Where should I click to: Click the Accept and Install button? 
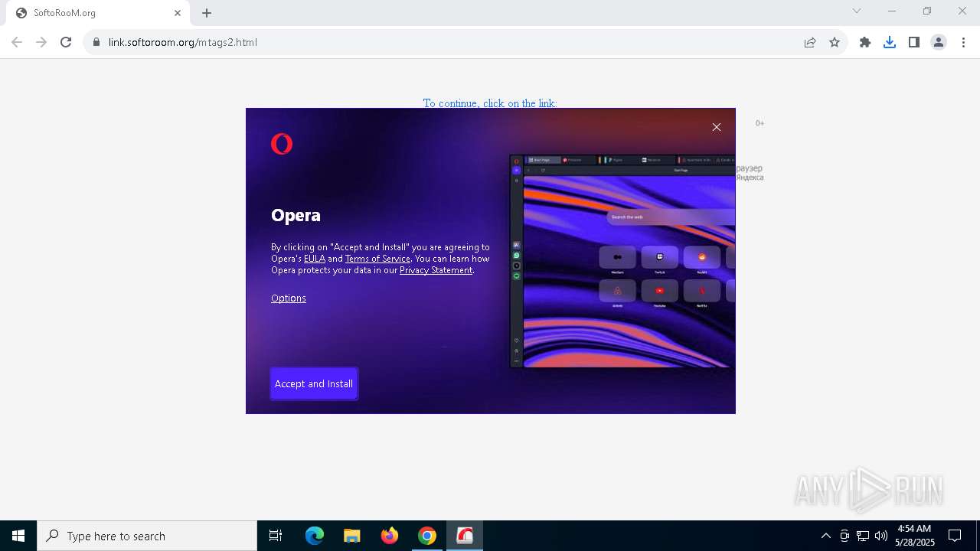(x=314, y=383)
